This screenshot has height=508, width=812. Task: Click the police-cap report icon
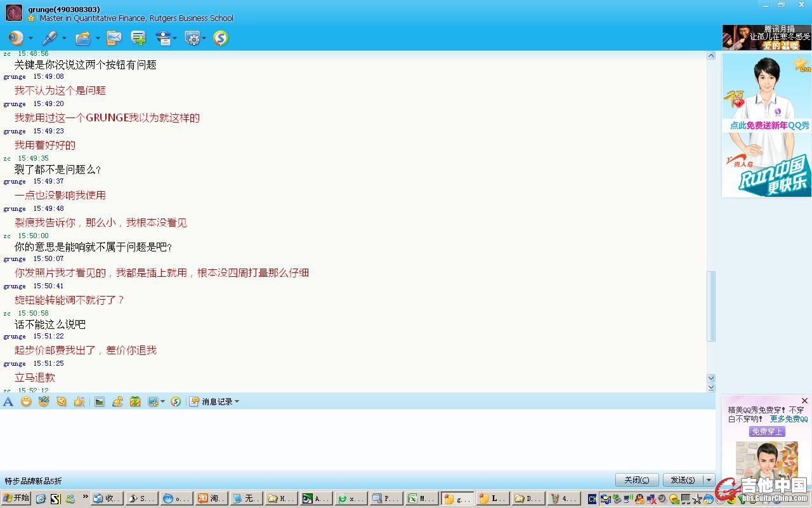pyautogui.click(x=164, y=38)
